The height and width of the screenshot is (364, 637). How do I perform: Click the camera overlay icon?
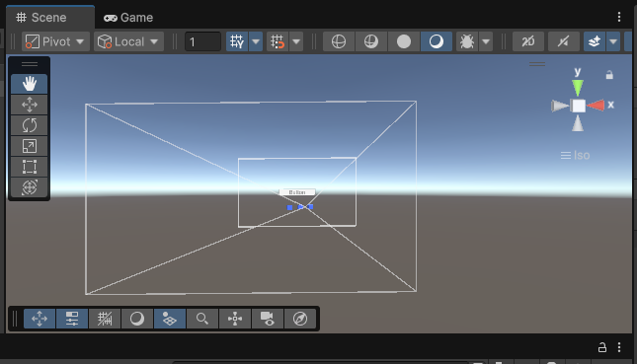click(x=268, y=319)
